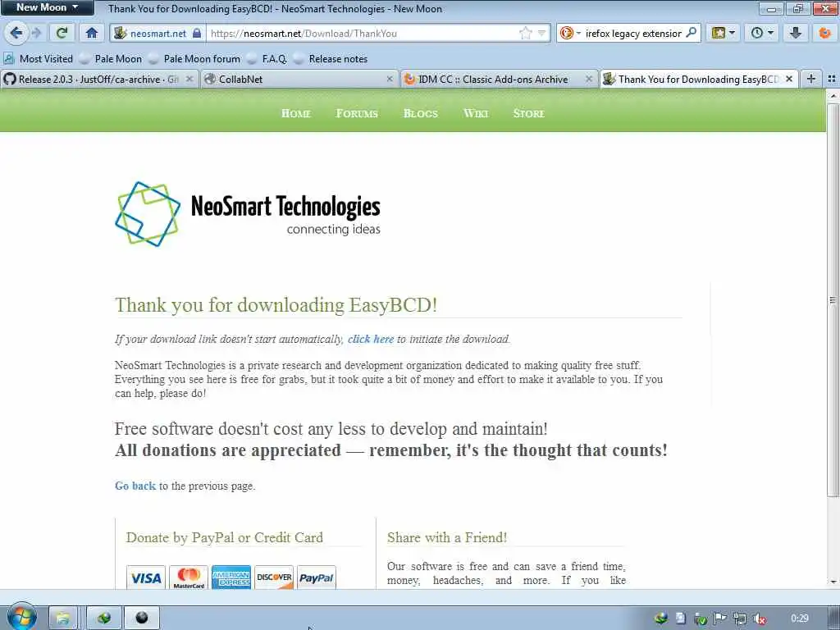This screenshot has width=840, height=630.
Task: Open the URL history dropdown arrow
Action: point(541,33)
